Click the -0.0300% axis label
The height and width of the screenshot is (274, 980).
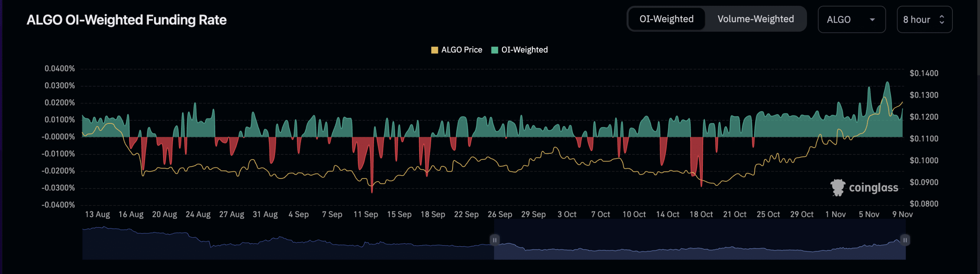click(x=58, y=188)
